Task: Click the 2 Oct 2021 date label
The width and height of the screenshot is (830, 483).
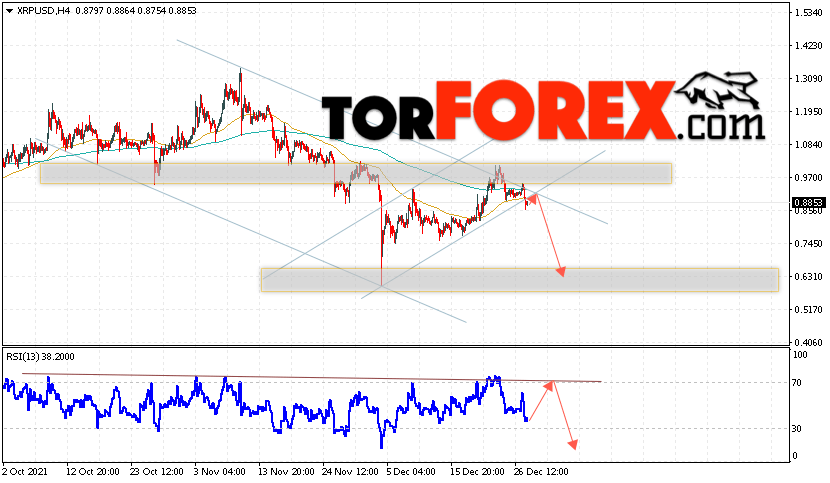Action: (x=25, y=471)
